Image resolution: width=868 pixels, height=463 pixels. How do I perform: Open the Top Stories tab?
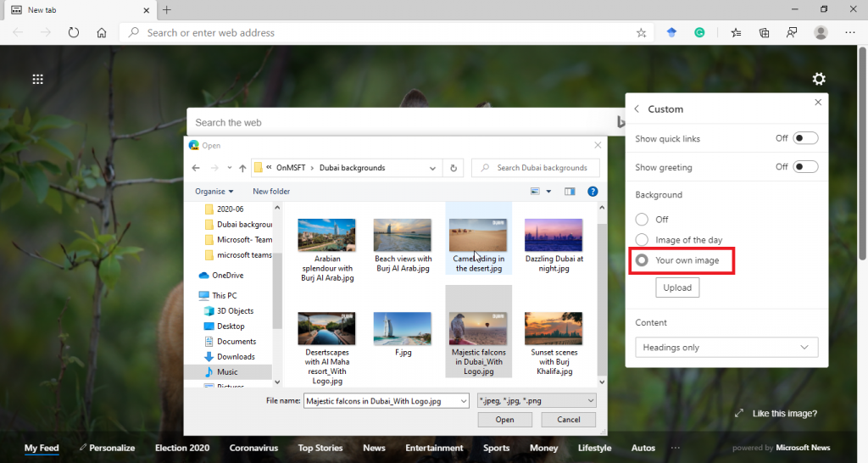320,448
